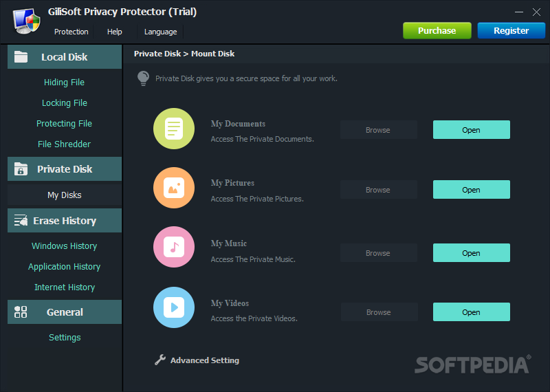Click the GiliSoft shield monitor logo
550x392 pixels.
coord(27,21)
